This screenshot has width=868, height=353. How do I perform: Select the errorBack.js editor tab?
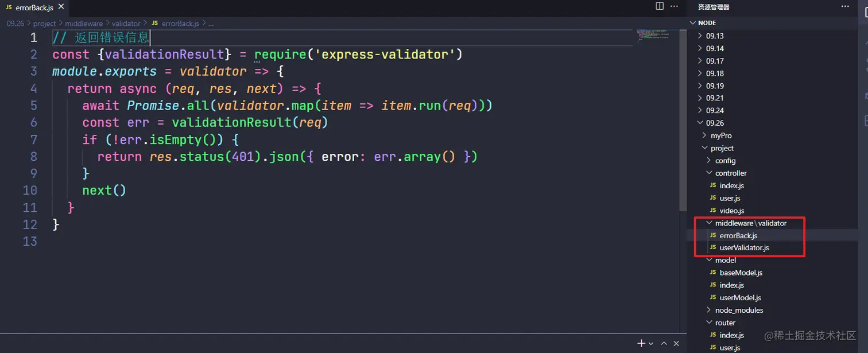point(34,7)
